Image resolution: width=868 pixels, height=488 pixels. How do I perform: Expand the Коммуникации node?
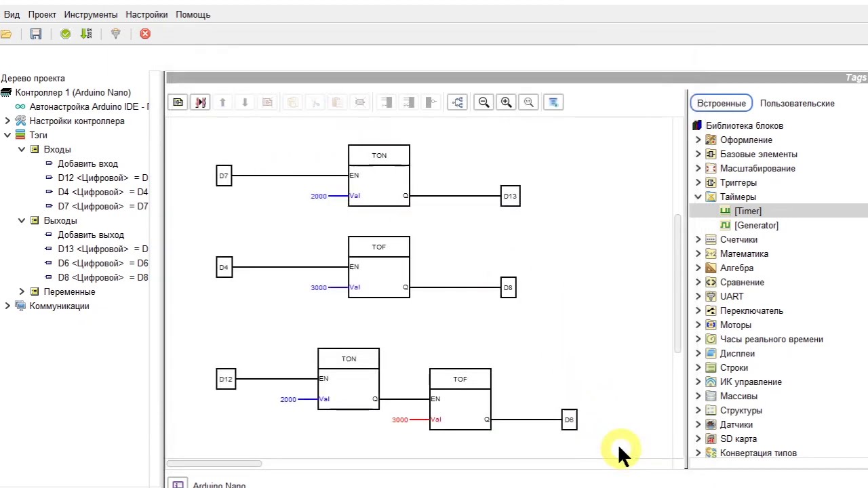(x=7, y=306)
